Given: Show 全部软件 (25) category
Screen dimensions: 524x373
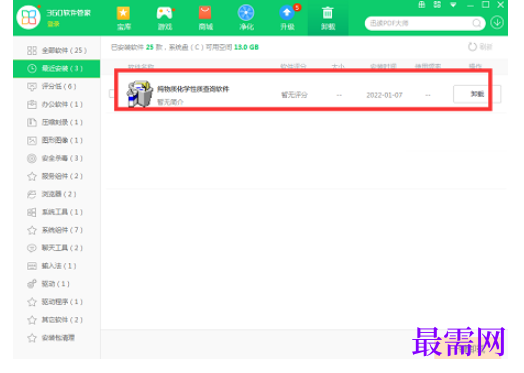Looking at the screenshot, I should (56, 50).
